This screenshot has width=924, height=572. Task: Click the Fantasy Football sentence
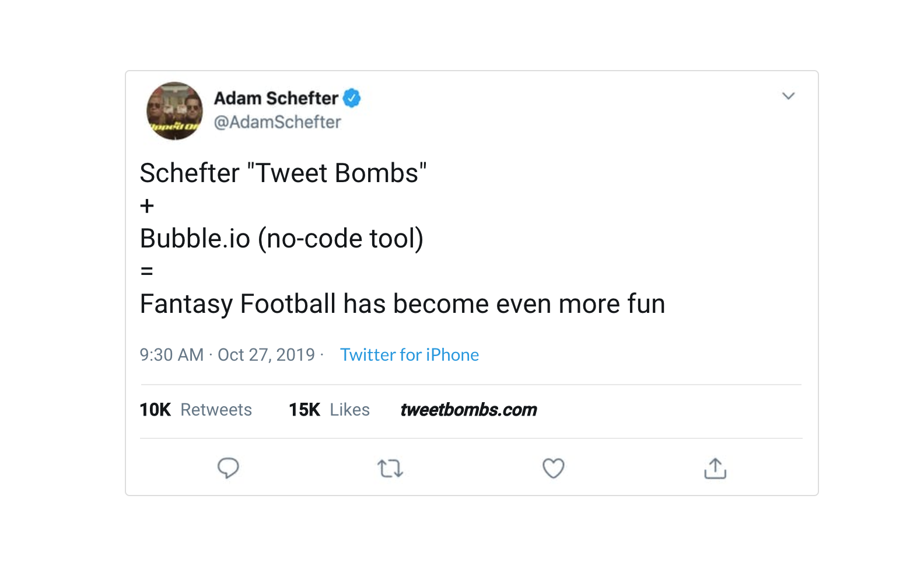click(x=402, y=304)
